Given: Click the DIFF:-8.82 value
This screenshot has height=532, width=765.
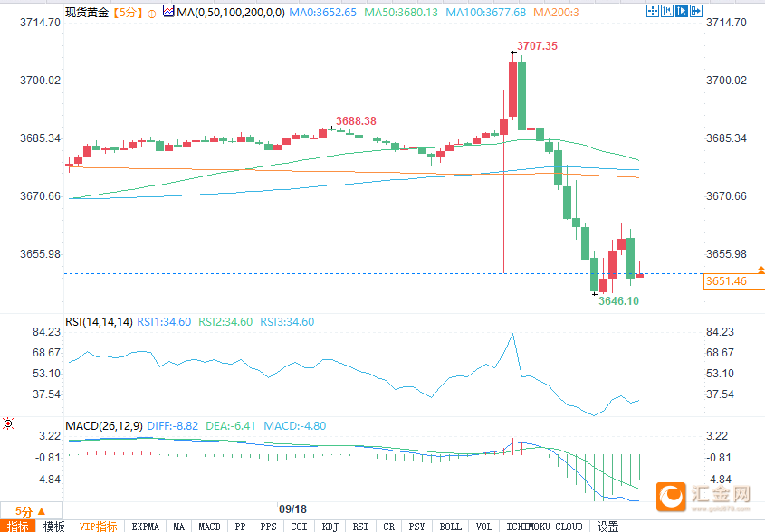Looking at the screenshot, I should [173, 426].
